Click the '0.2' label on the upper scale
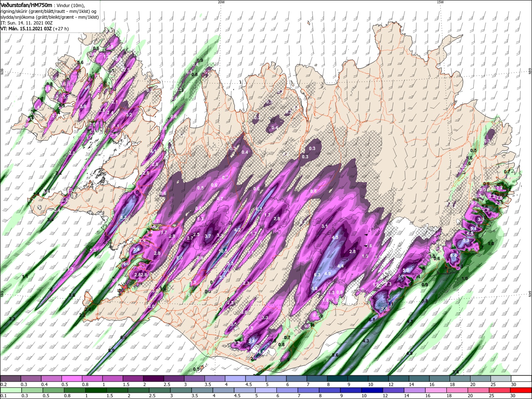This screenshot has width=532, height=399. point(3,384)
